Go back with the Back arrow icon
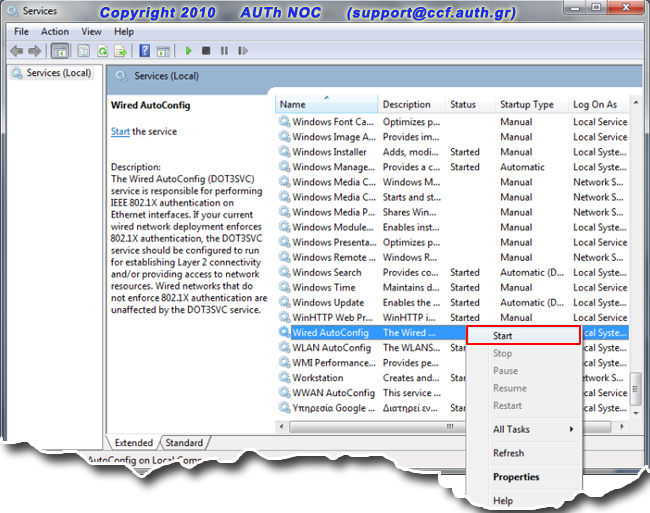This screenshot has width=650, height=513. point(17,51)
